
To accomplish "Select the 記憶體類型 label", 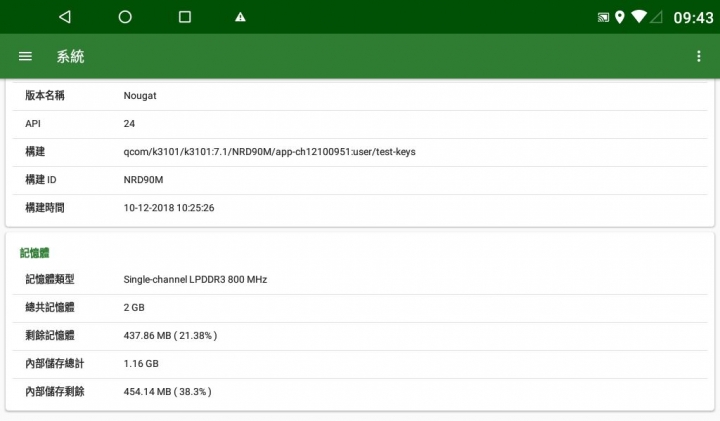I will [50, 279].
